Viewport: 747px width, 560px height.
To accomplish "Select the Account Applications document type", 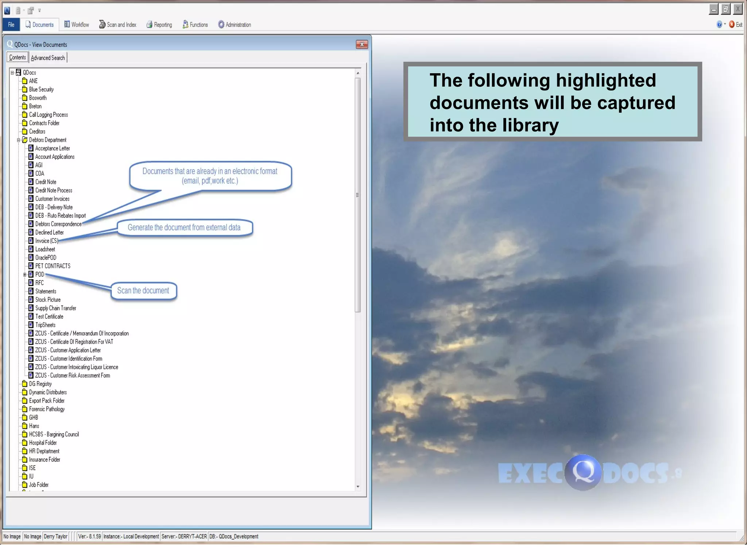I will (55, 157).
